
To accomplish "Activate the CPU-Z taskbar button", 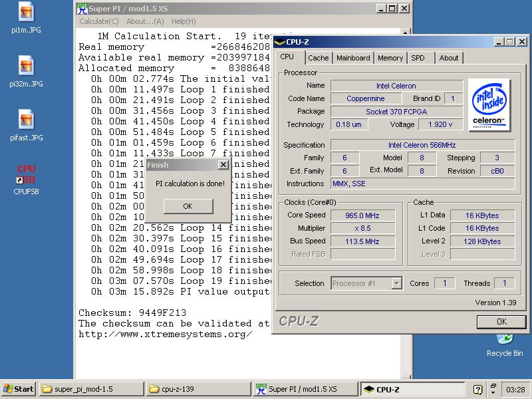I will (x=412, y=389).
